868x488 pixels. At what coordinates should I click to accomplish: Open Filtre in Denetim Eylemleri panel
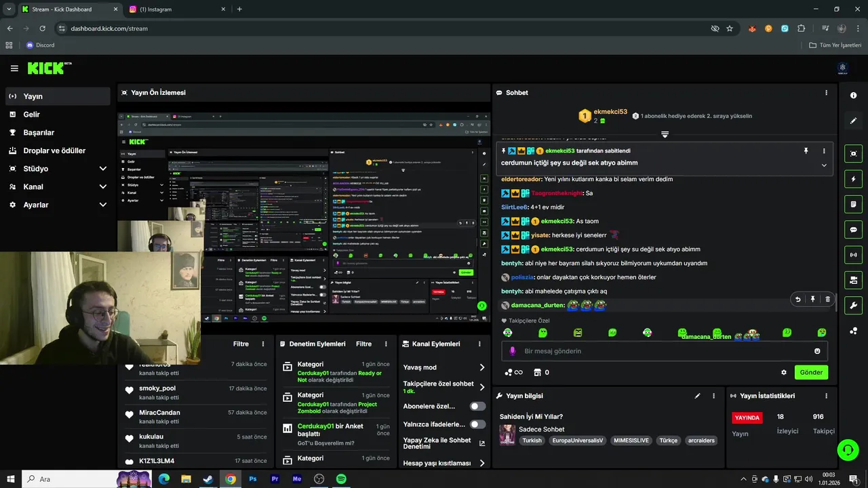click(363, 344)
